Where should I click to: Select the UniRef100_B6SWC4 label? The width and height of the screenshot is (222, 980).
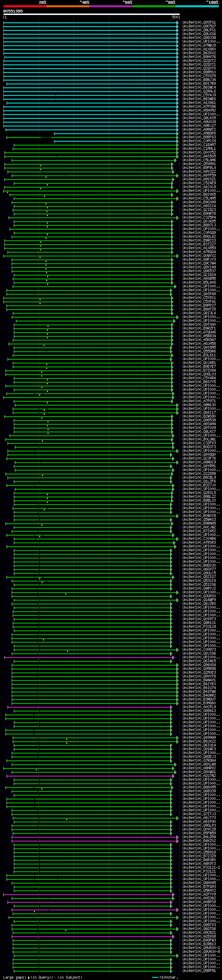coord(199,88)
